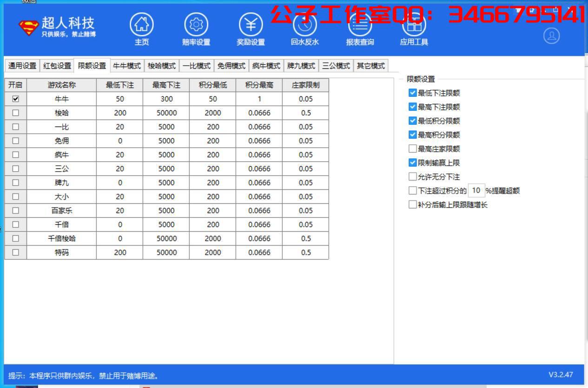Click 游戏名称 column header

point(62,85)
